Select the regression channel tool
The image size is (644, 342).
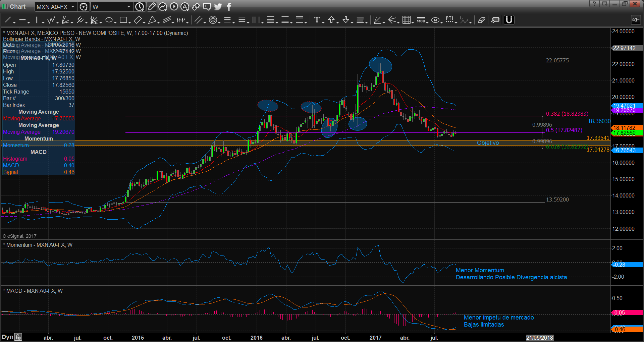click(167, 20)
